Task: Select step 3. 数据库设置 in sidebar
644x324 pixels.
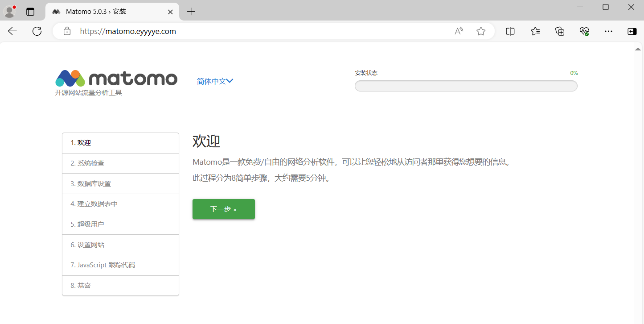Action: click(x=120, y=184)
